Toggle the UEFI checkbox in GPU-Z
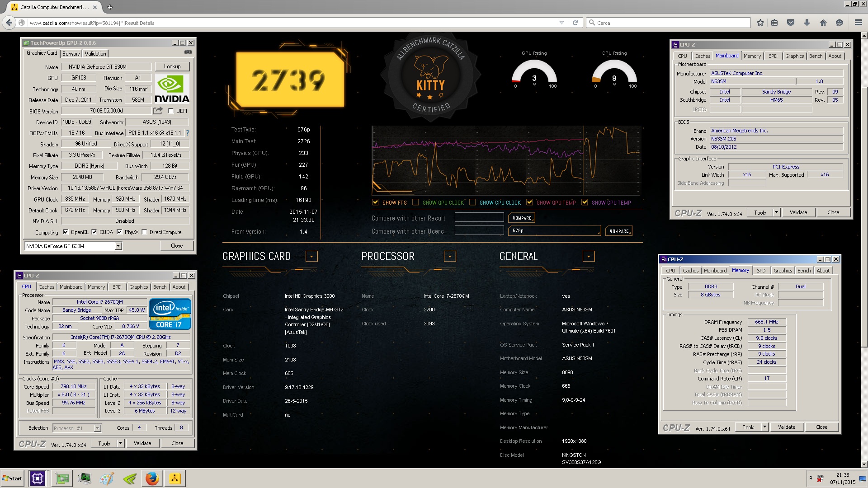 [x=171, y=111]
